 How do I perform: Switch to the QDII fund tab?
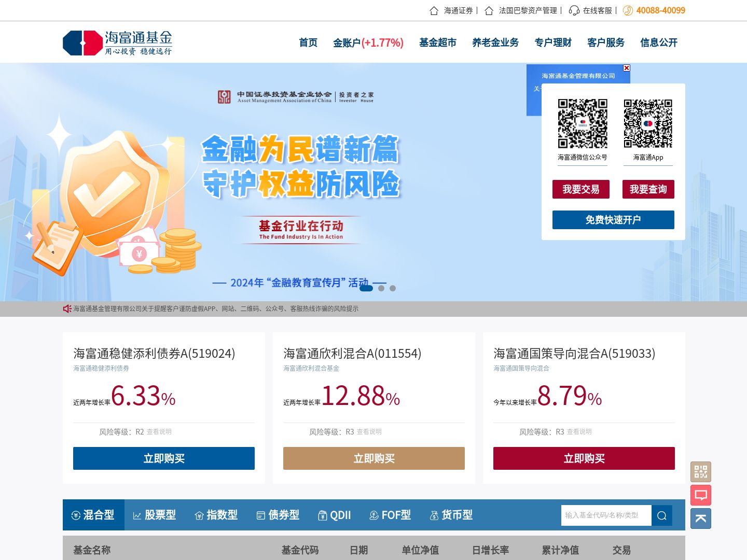[x=335, y=515]
